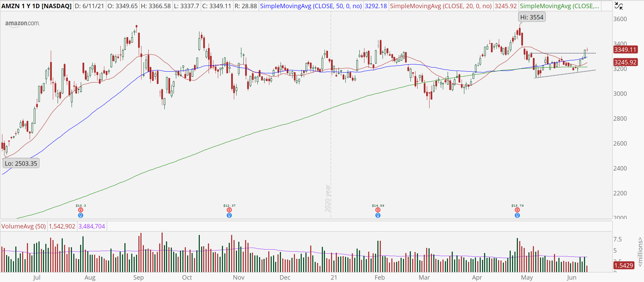Image resolution: width=644 pixels, height=282 pixels.
Task: Click the 7.5 volume axis label
Action: [618, 239]
